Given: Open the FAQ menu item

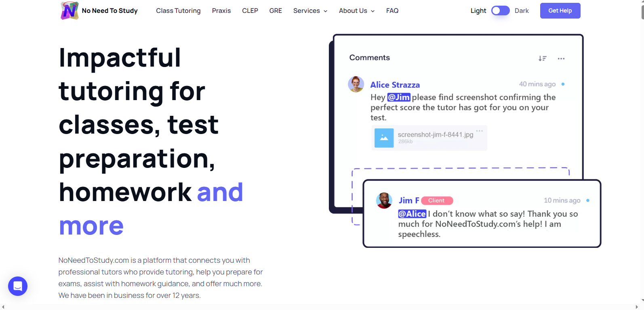Looking at the screenshot, I should click(x=392, y=11).
